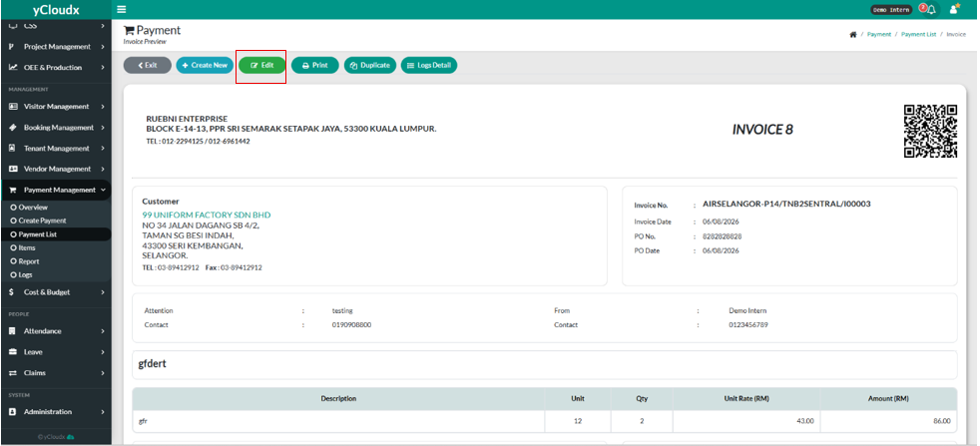This screenshot has height=446, width=980.
Task: Expand Booking Management submenu arrow
Action: pyautogui.click(x=103, y=128)
